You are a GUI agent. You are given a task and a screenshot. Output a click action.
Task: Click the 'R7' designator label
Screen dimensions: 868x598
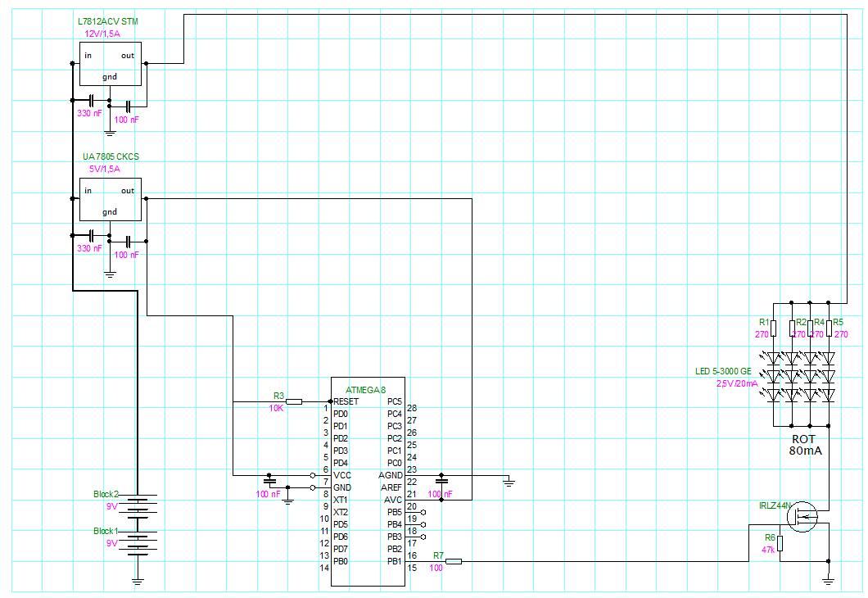[x=438, y=555]
